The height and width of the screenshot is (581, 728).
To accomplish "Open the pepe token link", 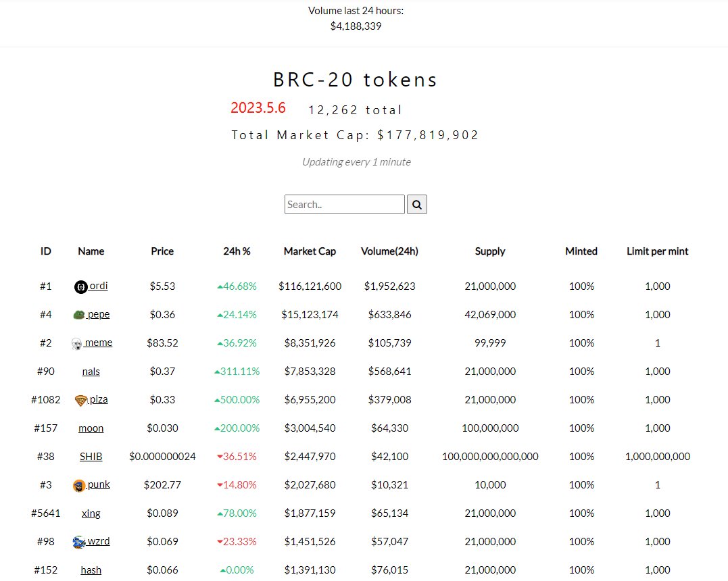I will [99, 314].
